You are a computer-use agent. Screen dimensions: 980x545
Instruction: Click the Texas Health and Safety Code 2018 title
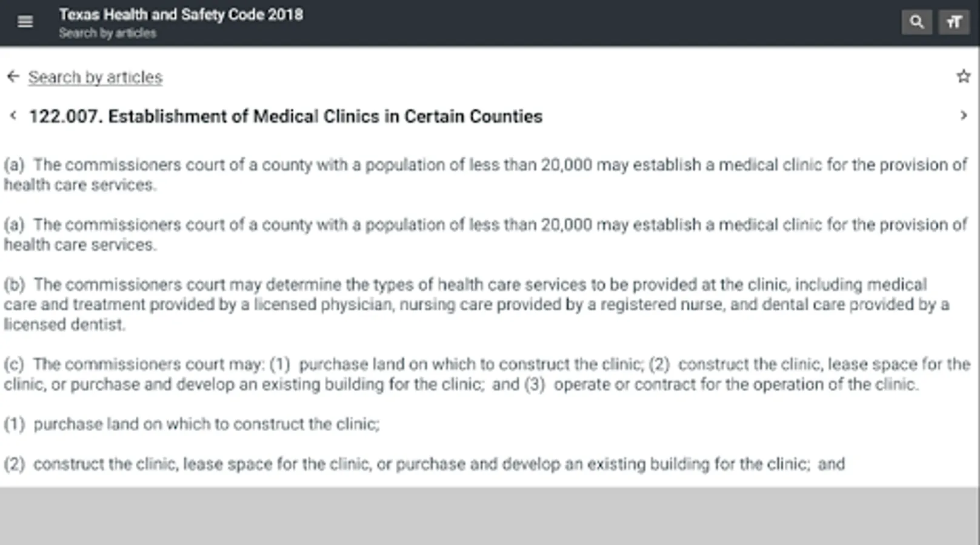tap(181, 15)
